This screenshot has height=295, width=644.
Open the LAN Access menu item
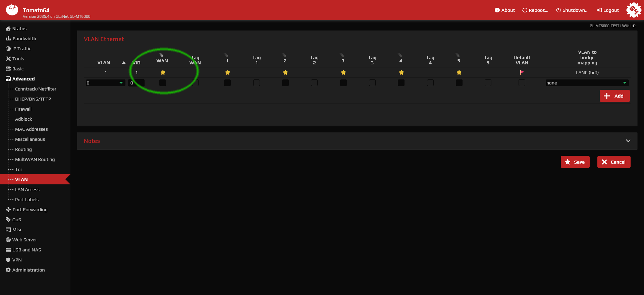(27, 189)
